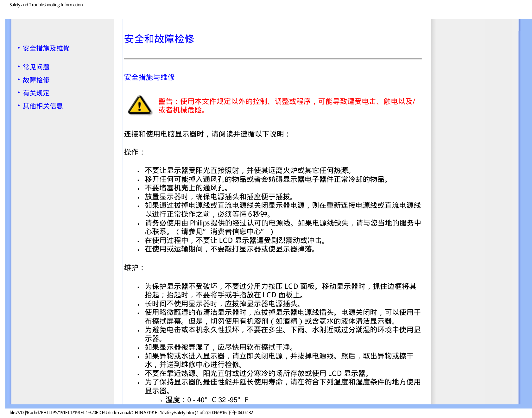532x418 pixels.
Task: Click the 维护： heading
Action: (x=134, y=268)
